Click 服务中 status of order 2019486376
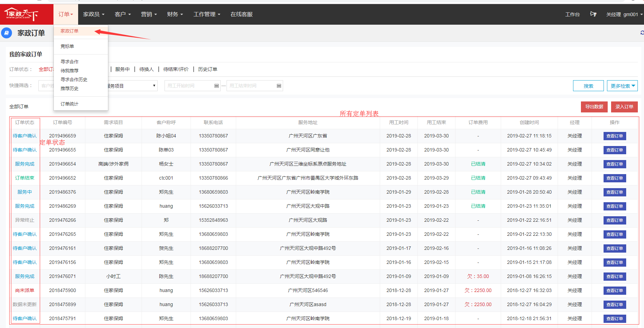This screenshot has width=644, height=328. click(25, 192)
